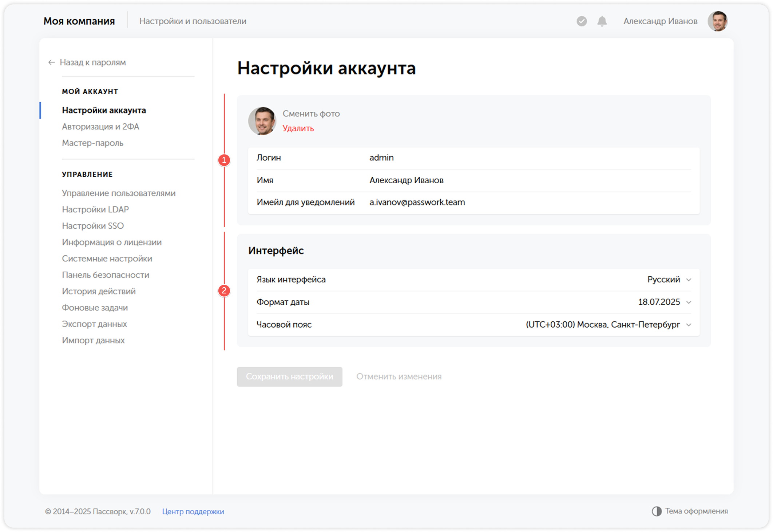The width and height of the screenshot is (773, 532).
Task: Click email field a.ivanov@passwork.team
Action: click(417, 203)
